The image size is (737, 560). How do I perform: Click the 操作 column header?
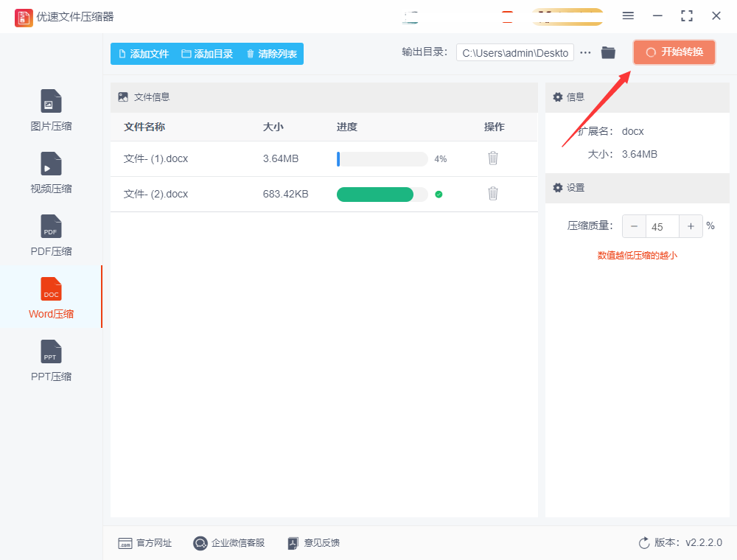tap(494, 127)
